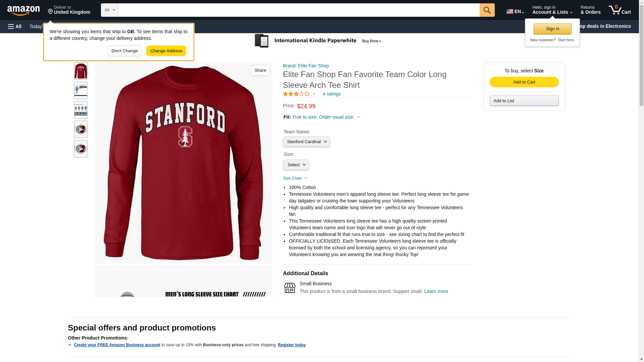Play the second product video thumbnail
This screenshot has width=644, height=362.
81,149
